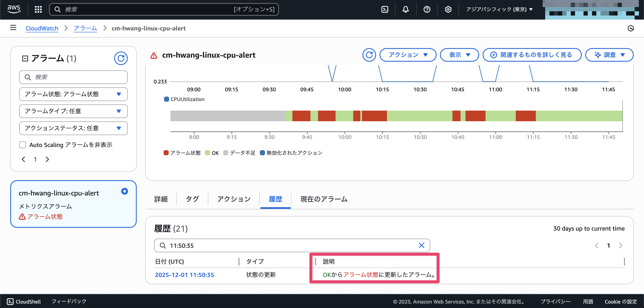Screen dimensions: 644x308
Task: Open the settings gear in header
Action: pyautogui.click(x=448, y=10)
